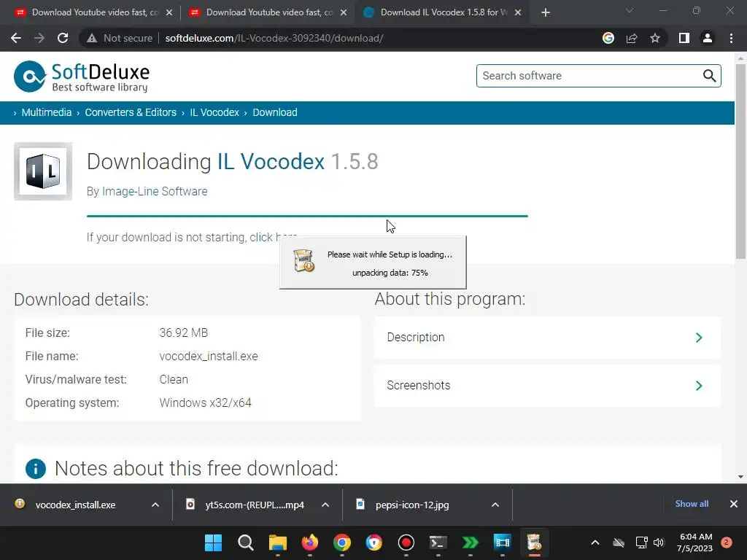Click the SoftDeluxe logo
This screenshot has width=747, height=560.
(x=82, y=76)
